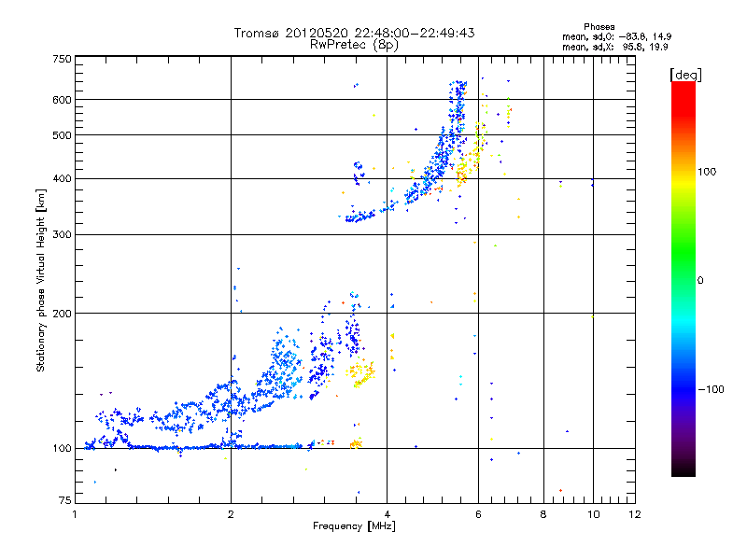Click the y-axis label '75'

point(64,500)
